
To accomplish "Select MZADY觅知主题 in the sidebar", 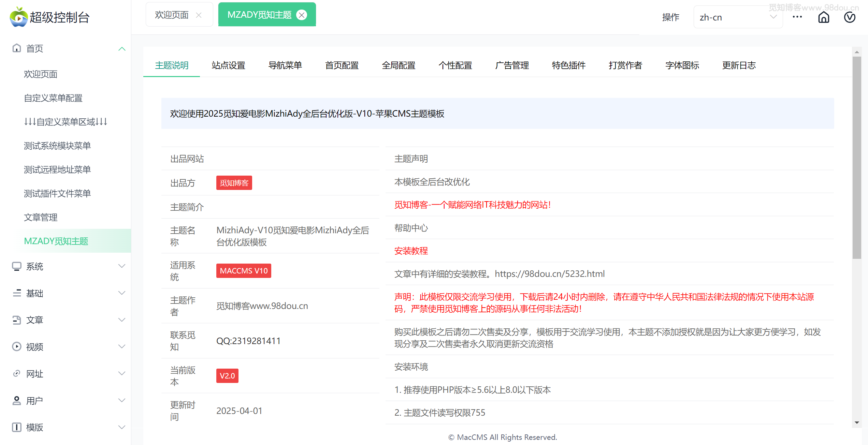I will pyautogui.click(x=66, y=241).
